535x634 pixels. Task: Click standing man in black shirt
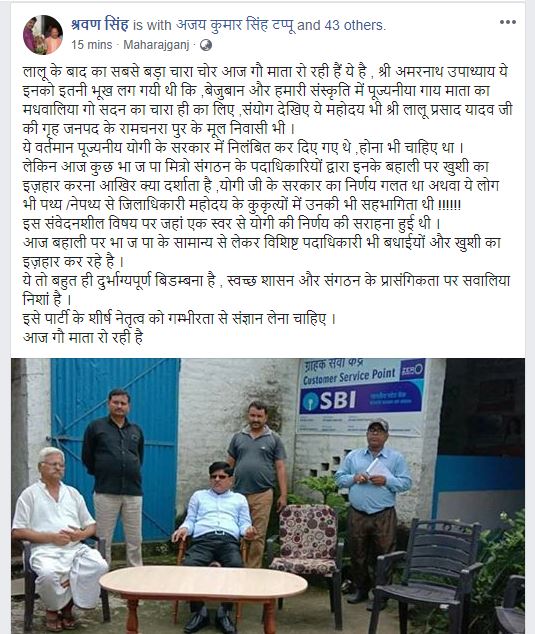(114, 475)
